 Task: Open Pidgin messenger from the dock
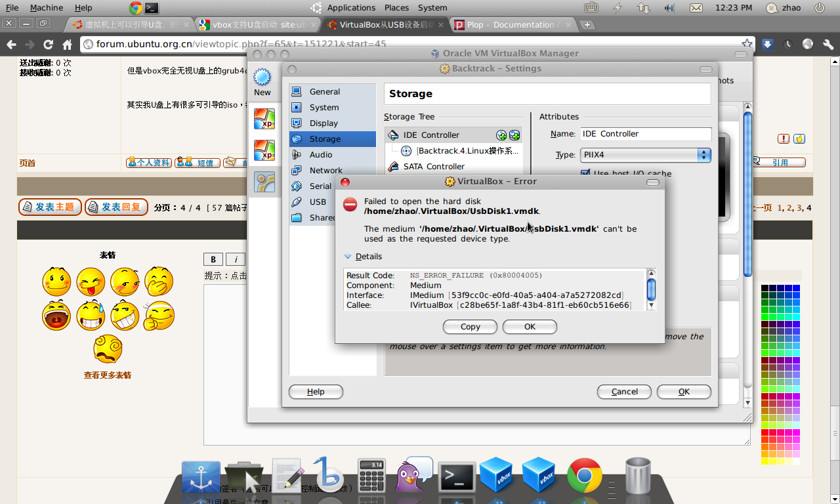pyautogui.click(x=413, y=474)
